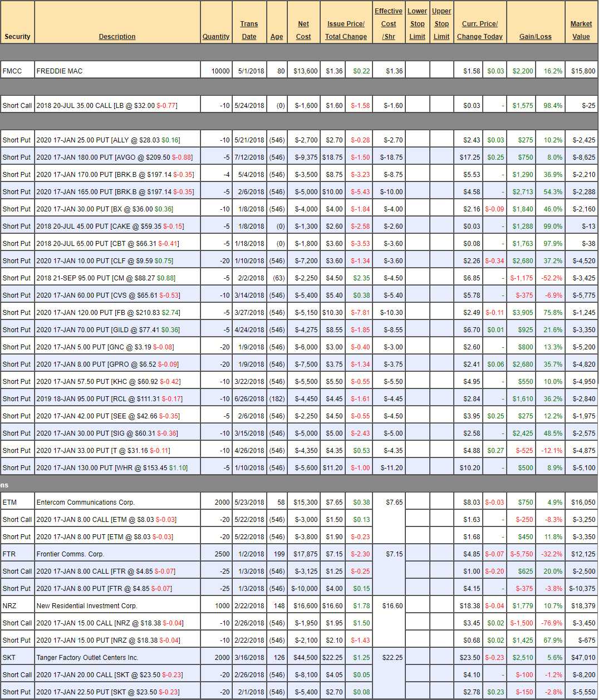The height and width of the screenshot is (700, 599).
Task: Click the Upper Stop Limit header
Action: tap(441, 24)
